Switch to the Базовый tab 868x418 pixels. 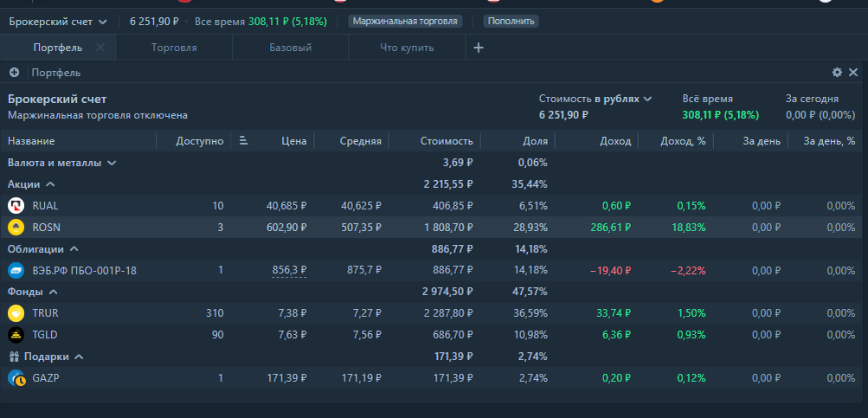click(291, 48)
